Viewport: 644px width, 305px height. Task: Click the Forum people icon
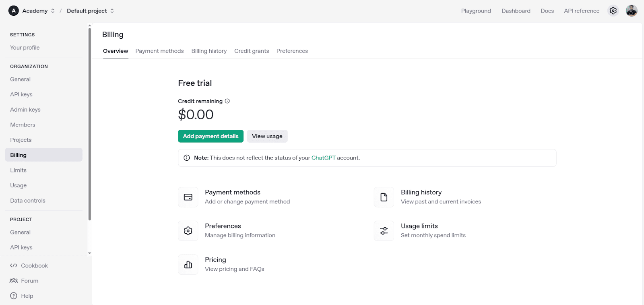point(14,281)
